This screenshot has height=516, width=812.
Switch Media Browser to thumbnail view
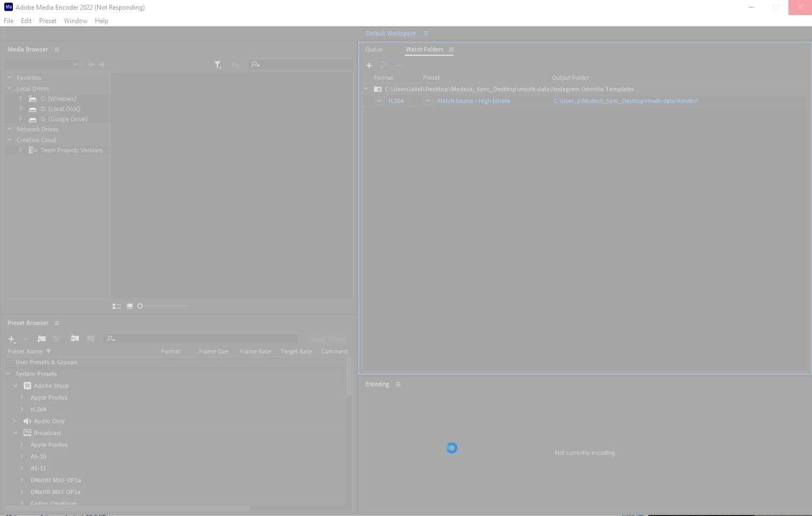(x=130, y=306)
